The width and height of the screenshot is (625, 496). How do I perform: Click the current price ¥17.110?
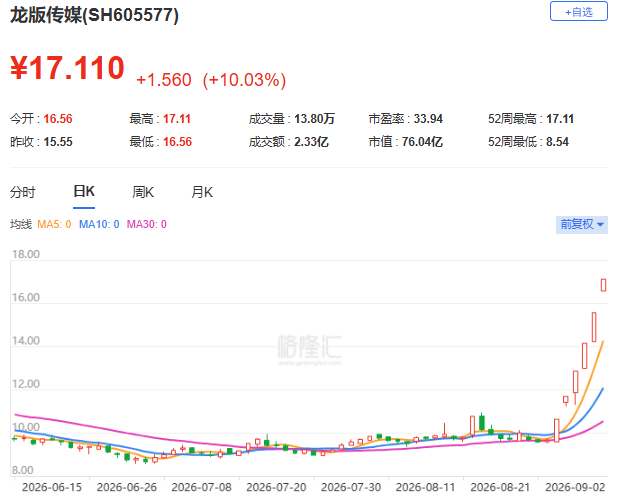pos(67,68)
